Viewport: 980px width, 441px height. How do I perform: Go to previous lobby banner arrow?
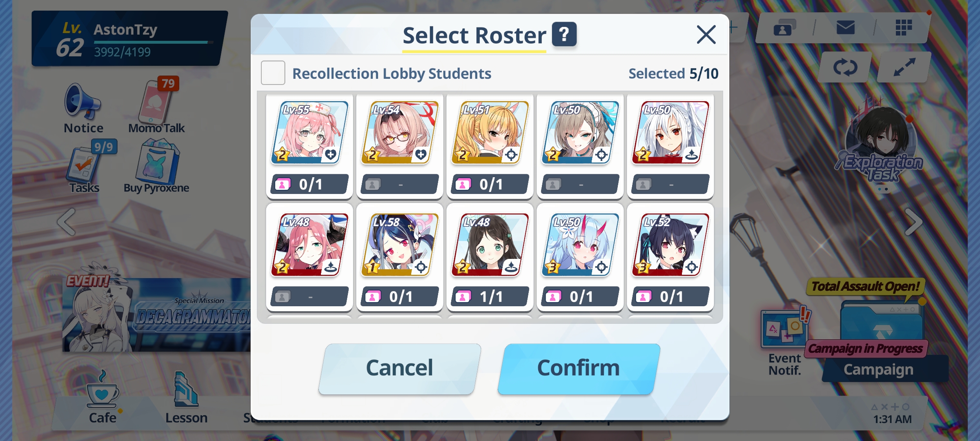pyautogui.click(x=67, y=222)
